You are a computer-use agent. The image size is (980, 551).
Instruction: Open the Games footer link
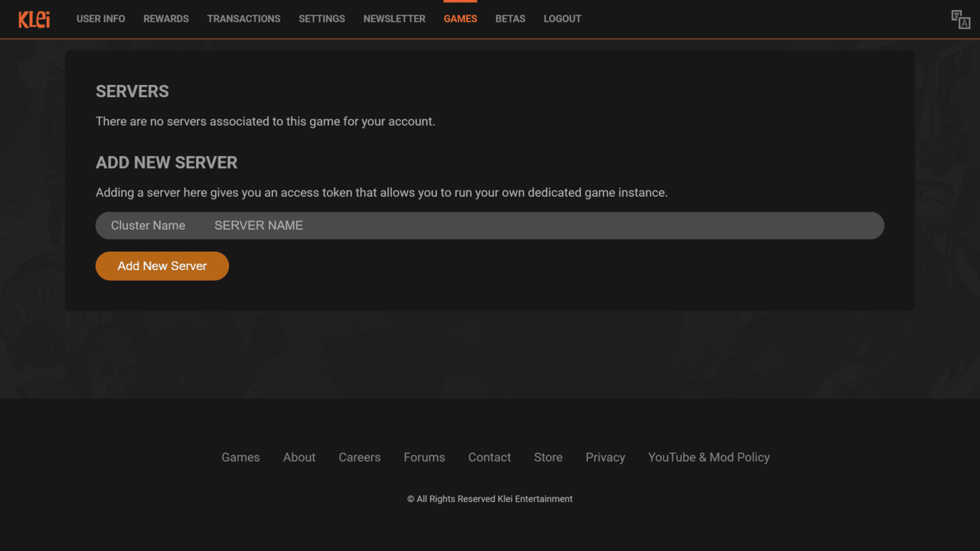click(240, 457)
